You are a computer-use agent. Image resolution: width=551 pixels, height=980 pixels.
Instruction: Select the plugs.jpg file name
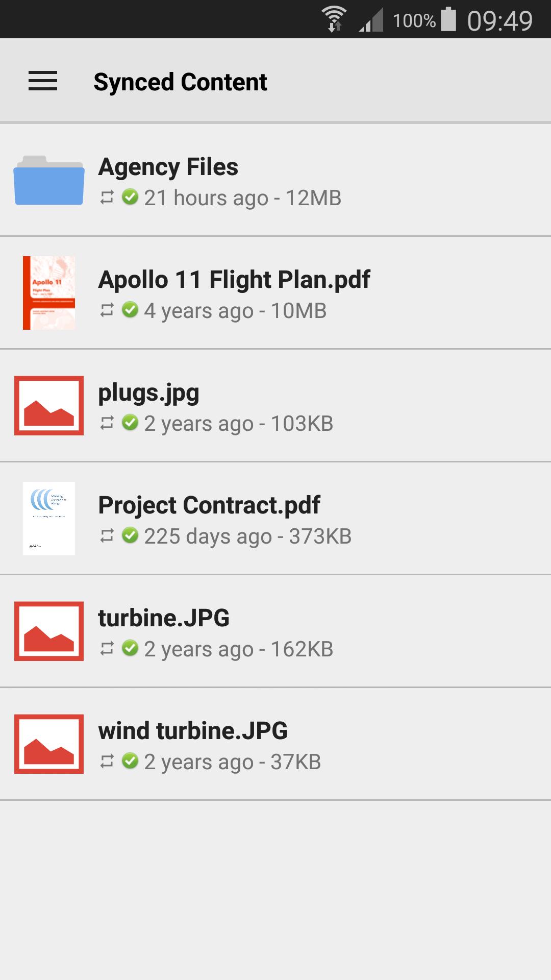pos(148,393)
